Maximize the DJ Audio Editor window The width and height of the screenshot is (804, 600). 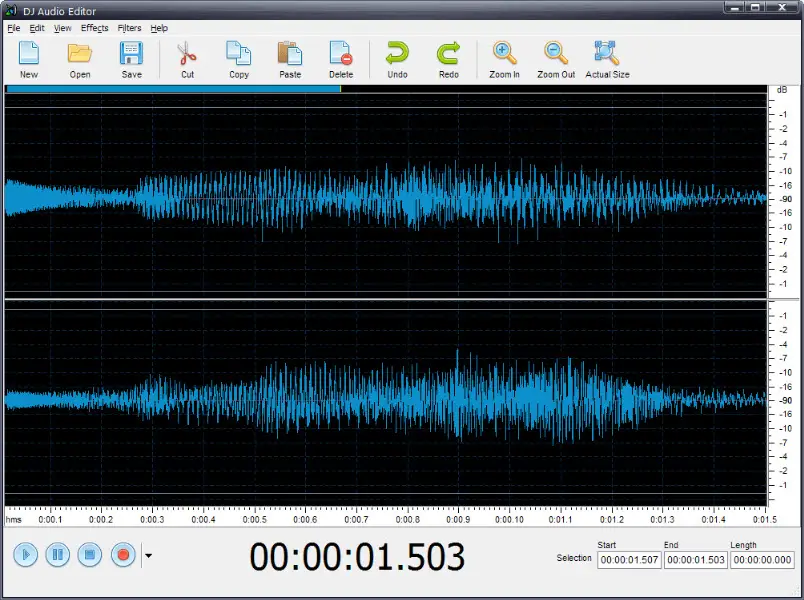click(756, 7)
